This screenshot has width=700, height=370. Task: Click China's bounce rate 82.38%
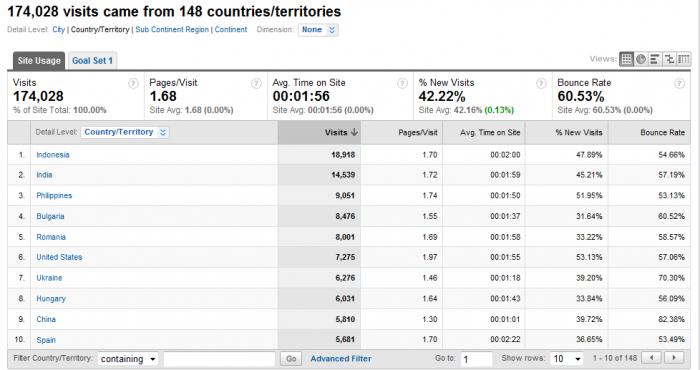coord(671,319)
